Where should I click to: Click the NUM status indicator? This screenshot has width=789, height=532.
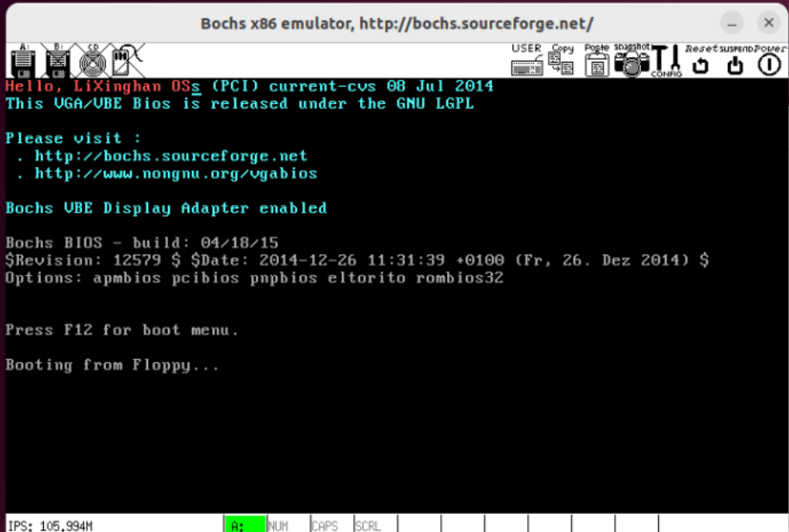[288, 524]
